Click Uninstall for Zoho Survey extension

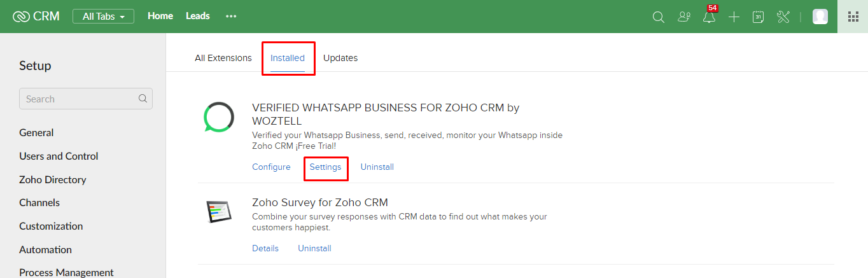(314, 249)
